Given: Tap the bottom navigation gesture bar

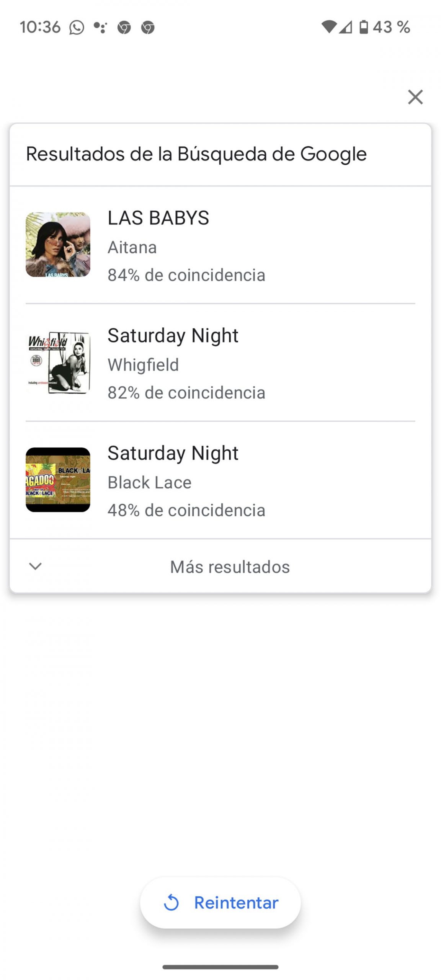Looking at the screenshot, I should click(220, 967).
